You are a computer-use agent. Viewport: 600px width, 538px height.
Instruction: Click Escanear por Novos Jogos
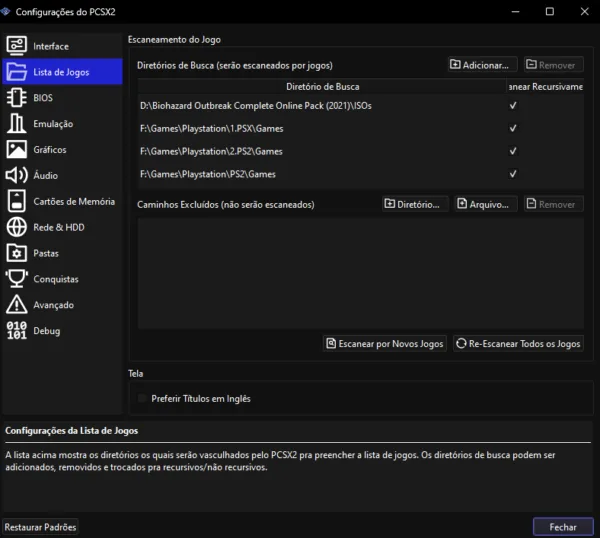click(385, 344)
